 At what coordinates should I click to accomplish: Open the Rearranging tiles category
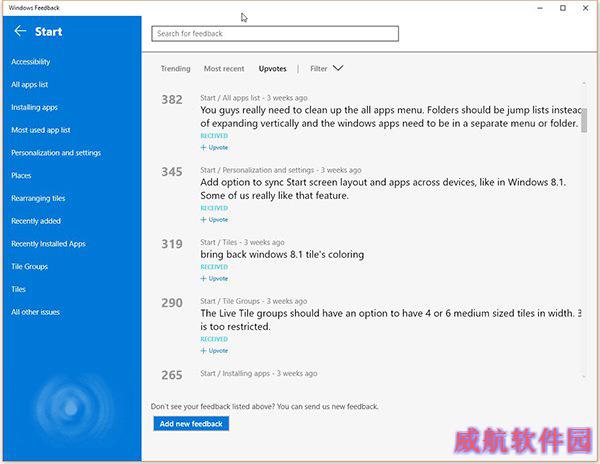(38, 198)
